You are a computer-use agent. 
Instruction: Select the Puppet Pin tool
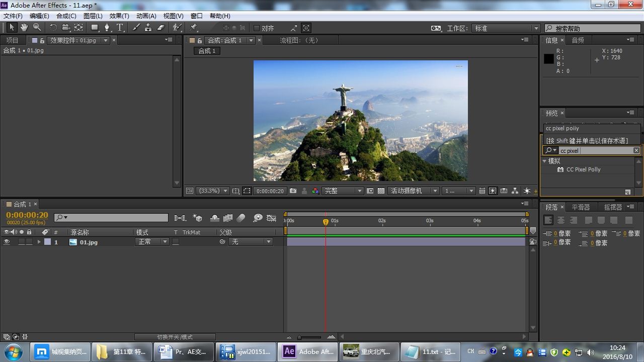(x=194, y=28)
